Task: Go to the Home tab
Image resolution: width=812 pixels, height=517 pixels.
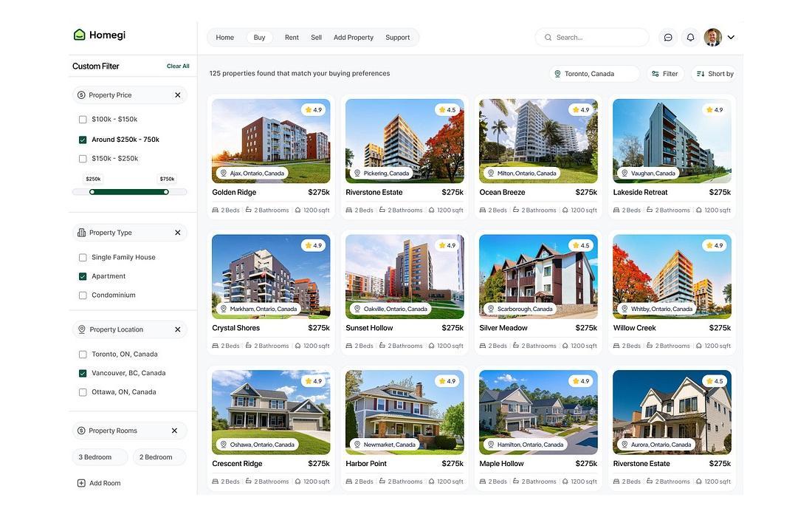Action: tap(224, 38)
